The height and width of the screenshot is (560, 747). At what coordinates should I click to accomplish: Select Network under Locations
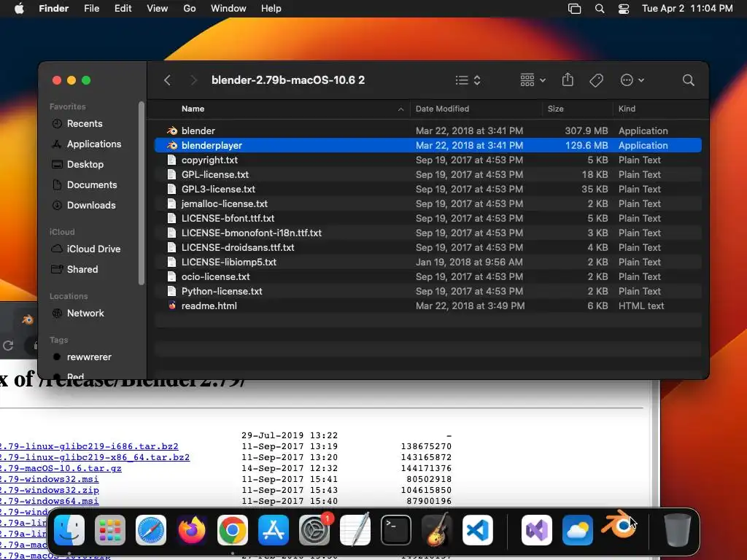[x=85, y=314]
